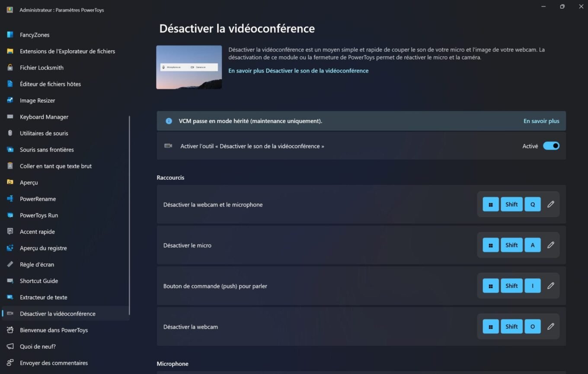Click the Aperçu icon in sidebar
The image size is (588, 374).
10,182
